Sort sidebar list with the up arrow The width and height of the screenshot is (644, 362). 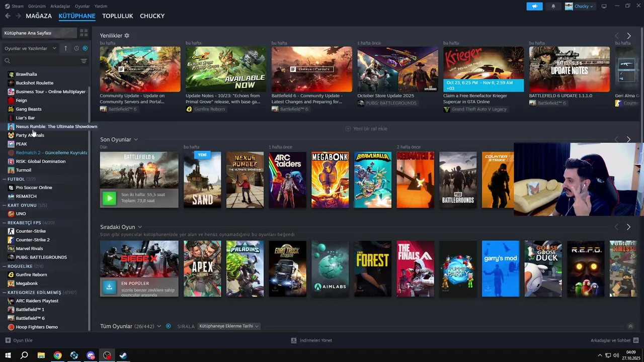(65, 48)
